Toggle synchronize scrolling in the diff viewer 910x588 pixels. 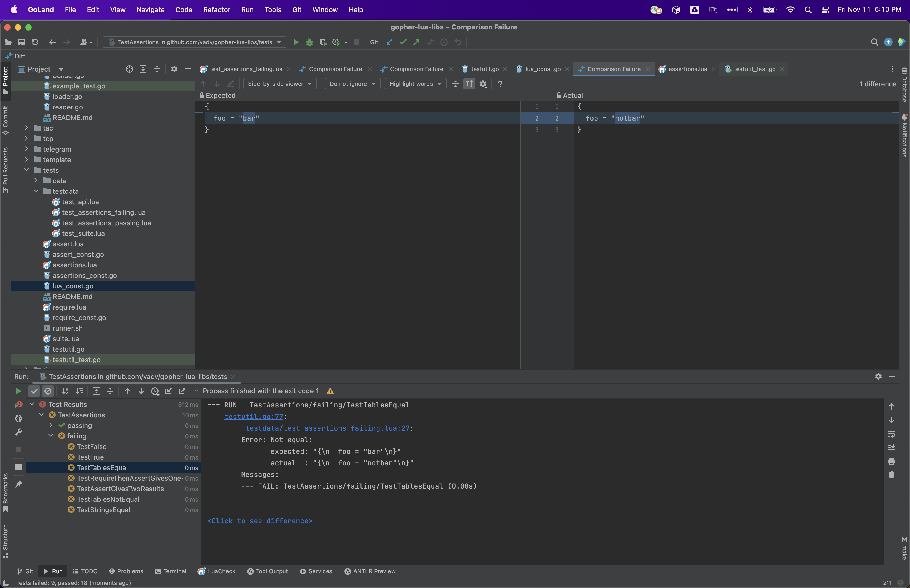click(x=469, y=84)
